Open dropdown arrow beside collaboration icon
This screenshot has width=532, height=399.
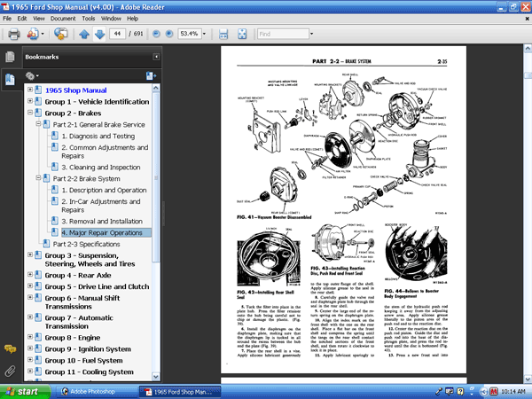pyautogui.click(x=43, y=34)
